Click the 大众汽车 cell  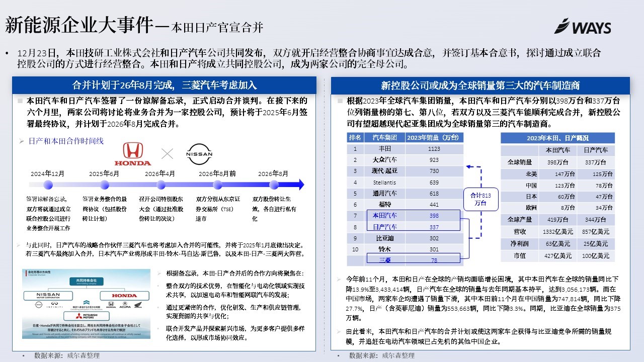coord(384,160)
